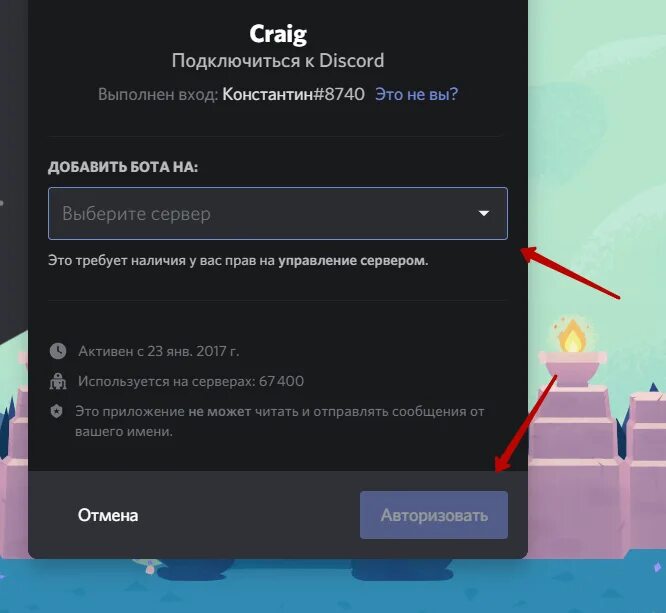
Task: Click the white dropdown arrow in server selector
Action: [484, 213]
